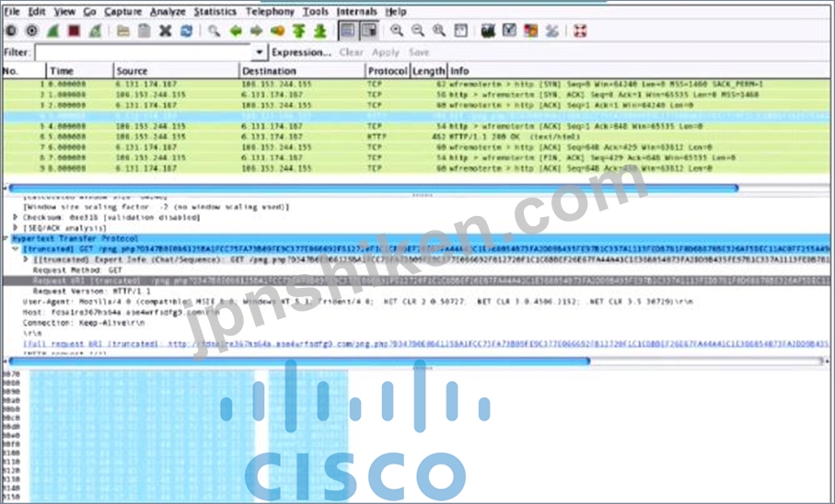Open coloring rules icon
The image size is (835, 504).
click(x=531, y=31)
